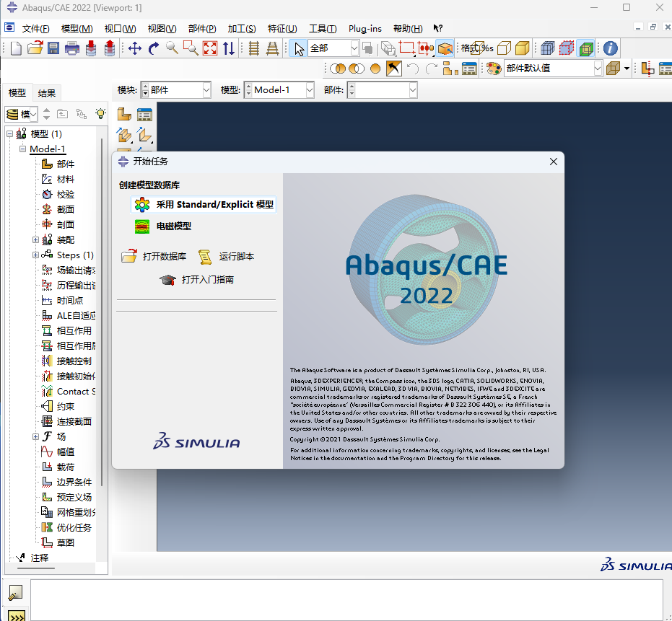Click the print viewport icon

pyautogui.click(x=72, y=48)
